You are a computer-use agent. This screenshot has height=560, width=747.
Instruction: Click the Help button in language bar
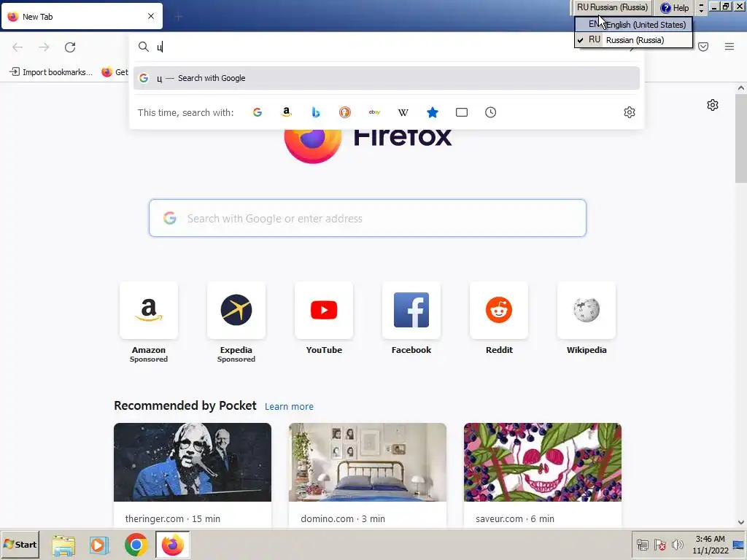point(675,7)
